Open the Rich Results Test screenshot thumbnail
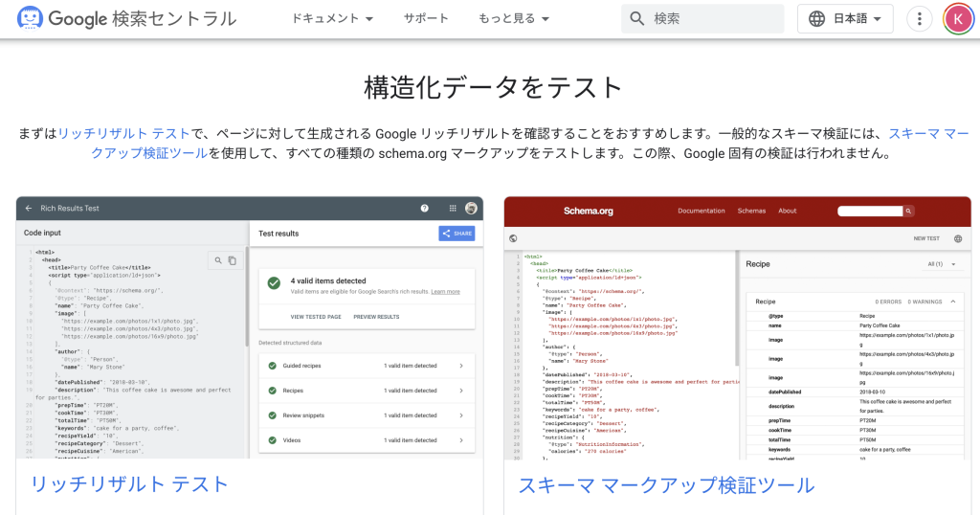This screenshot has height=515, width=980. tap(250, 328)
